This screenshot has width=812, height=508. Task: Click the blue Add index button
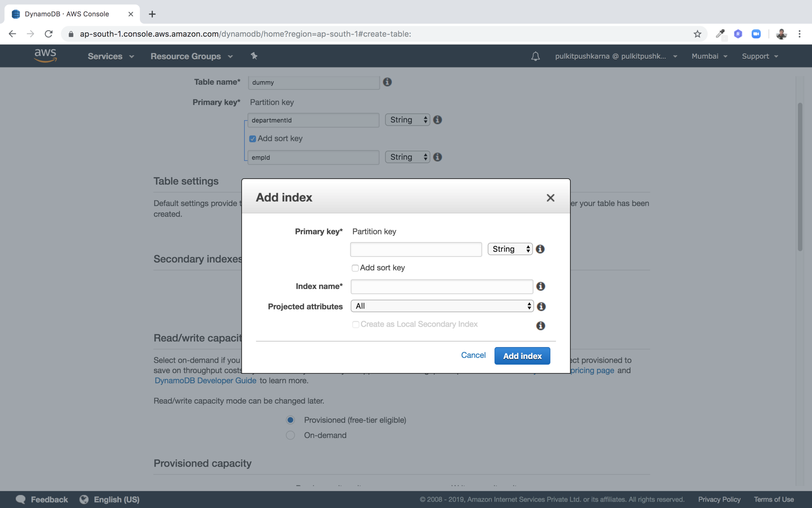(522, 356)
